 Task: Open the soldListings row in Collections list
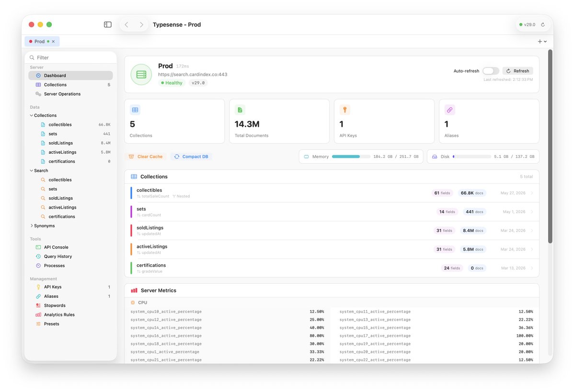point(332,231)
